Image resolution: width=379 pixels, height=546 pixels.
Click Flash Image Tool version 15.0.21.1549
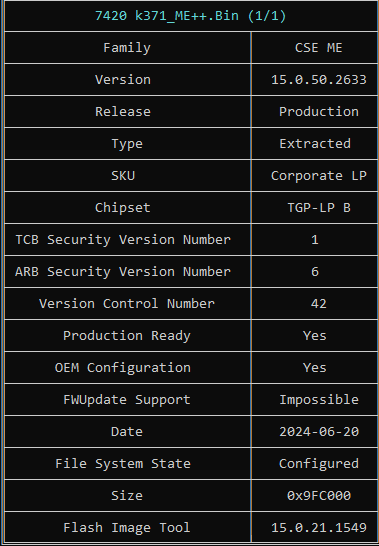coord(318,528)
